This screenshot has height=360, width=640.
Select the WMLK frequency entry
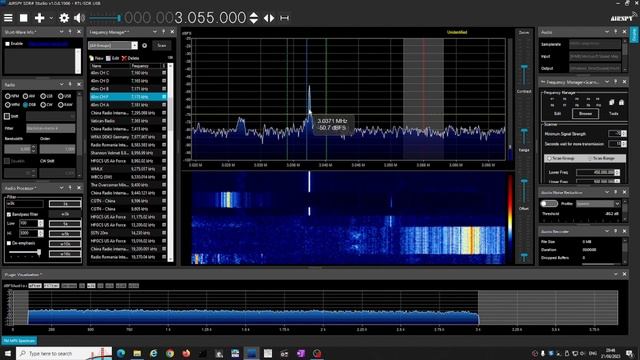click(128, 169)
